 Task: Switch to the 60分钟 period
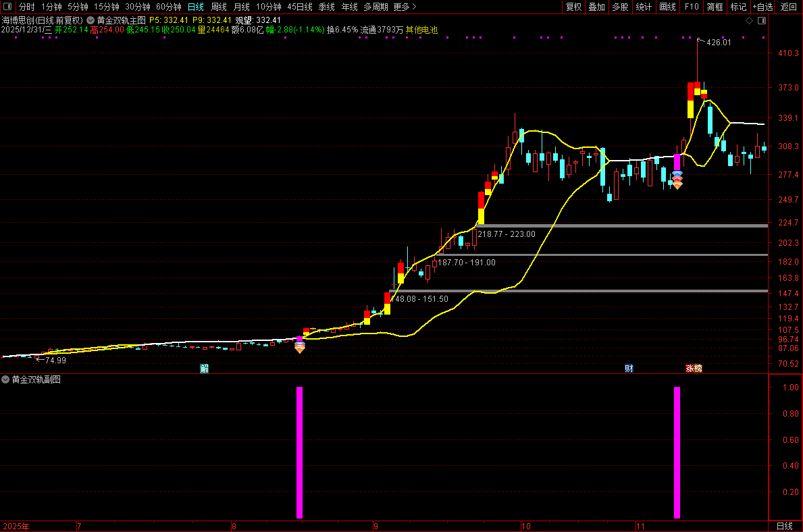pos(168,7)
